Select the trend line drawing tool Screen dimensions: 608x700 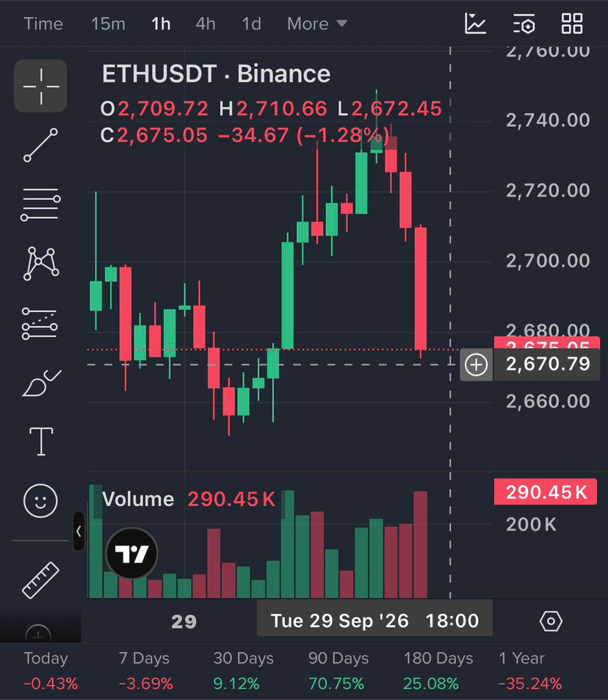(40, 145)
